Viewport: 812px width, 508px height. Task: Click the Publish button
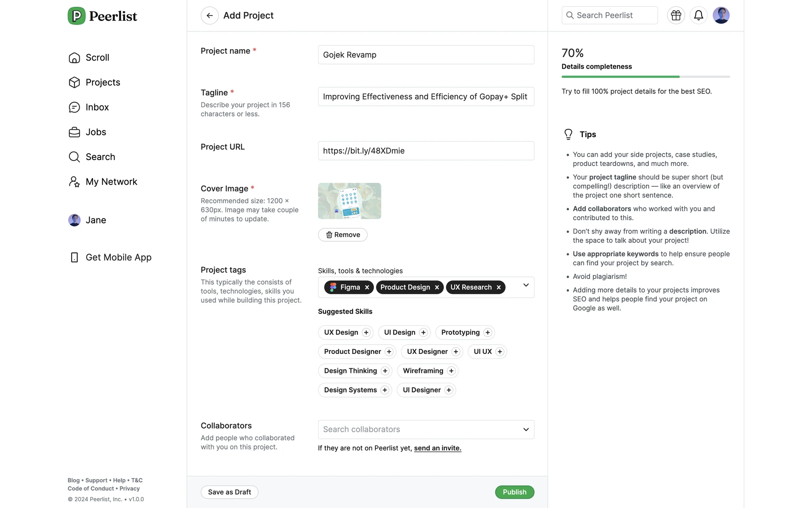point(514,492)
